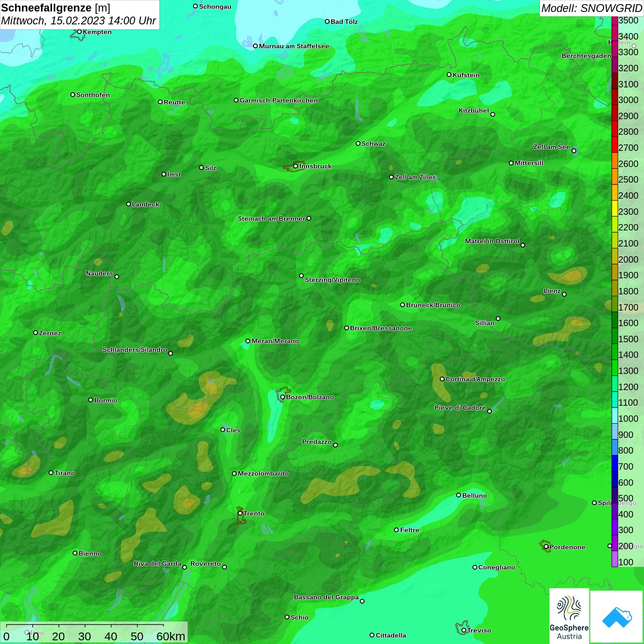Click the Kufstein location dot

[449, 75]
